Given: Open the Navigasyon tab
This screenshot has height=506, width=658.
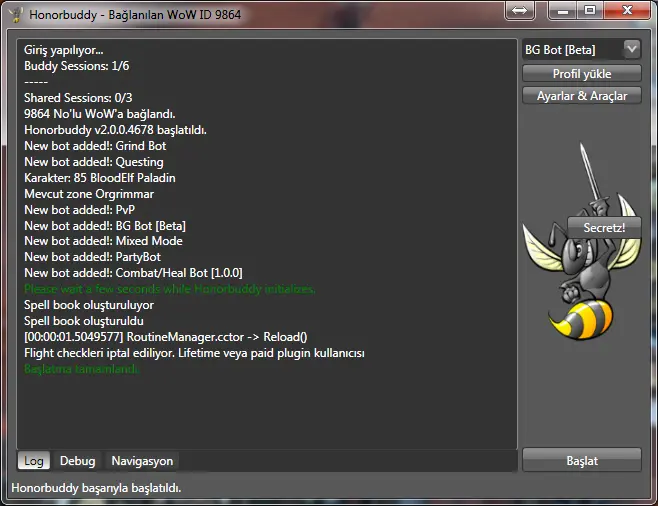Looking at the screenshot, I should tap(142, 461).
